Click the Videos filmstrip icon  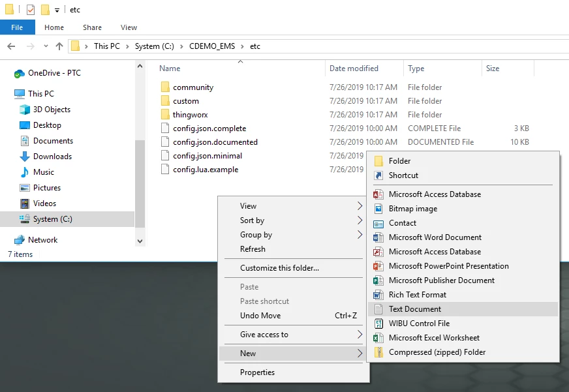point(25,204)
